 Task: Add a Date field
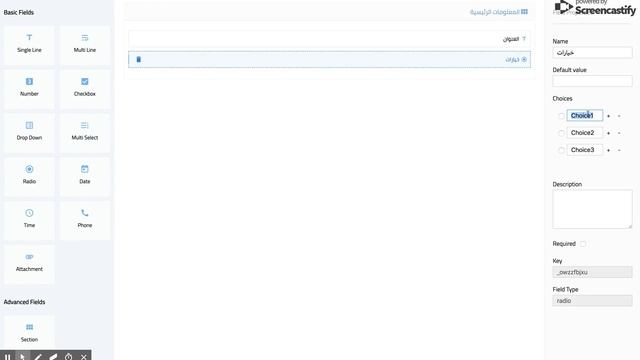pyautogui.click(x=84, y=176)
